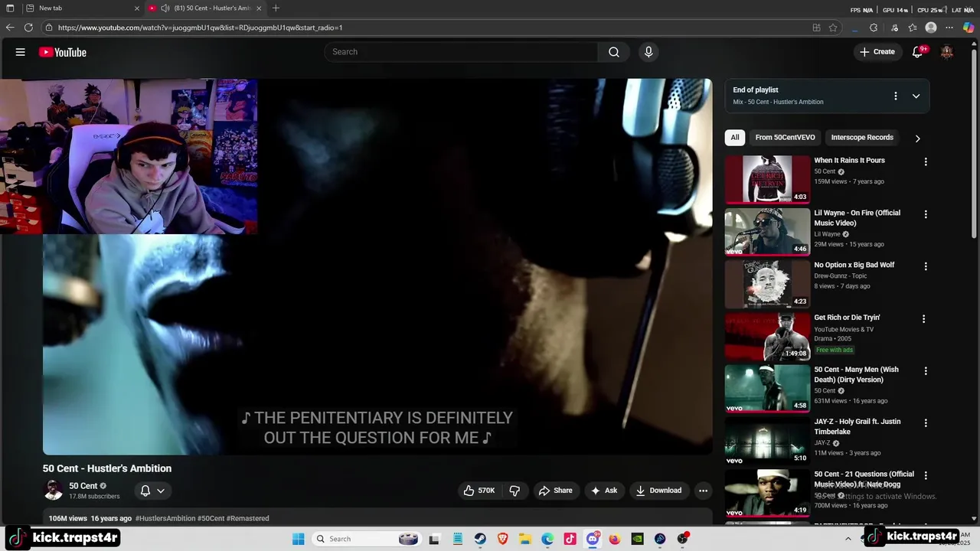Open Firefox from the taskbar
This screenshot has height=551, width=980.
pos(615,539)
